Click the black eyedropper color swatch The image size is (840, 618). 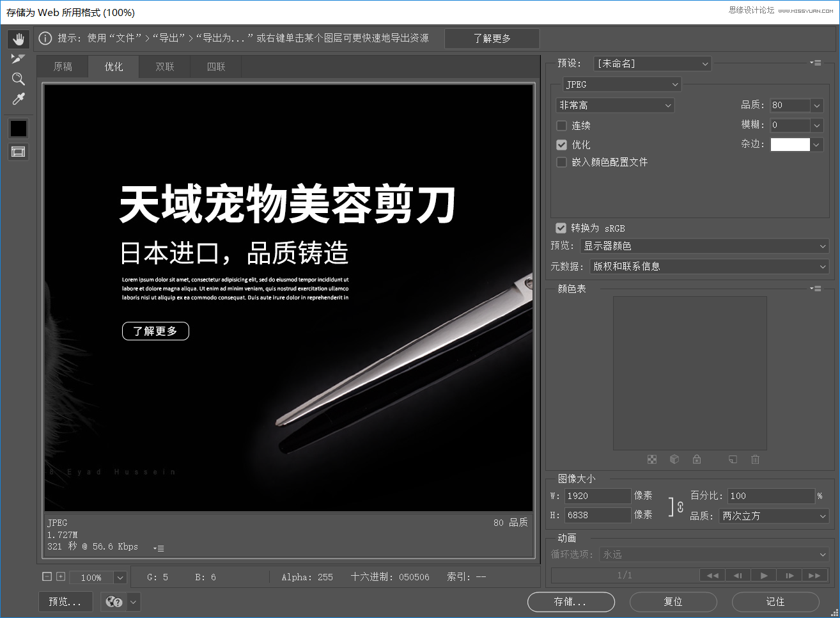click(x=18, y=129)
